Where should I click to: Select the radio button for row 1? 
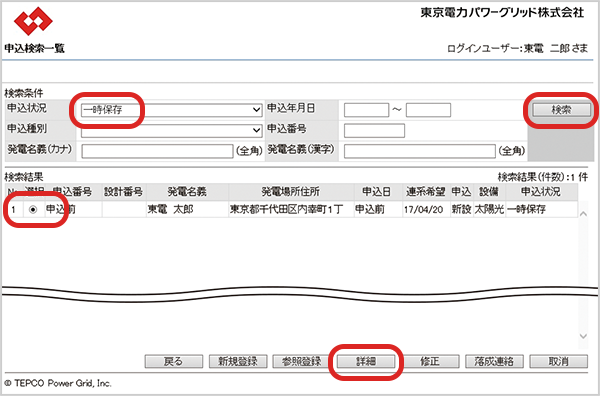click(33, 210)
